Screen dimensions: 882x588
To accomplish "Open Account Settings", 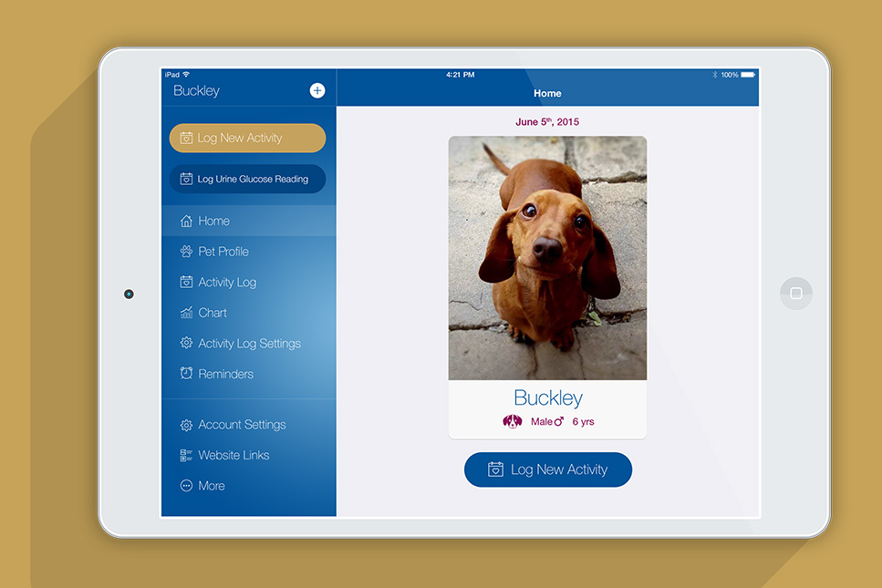I will pos(249,425).
